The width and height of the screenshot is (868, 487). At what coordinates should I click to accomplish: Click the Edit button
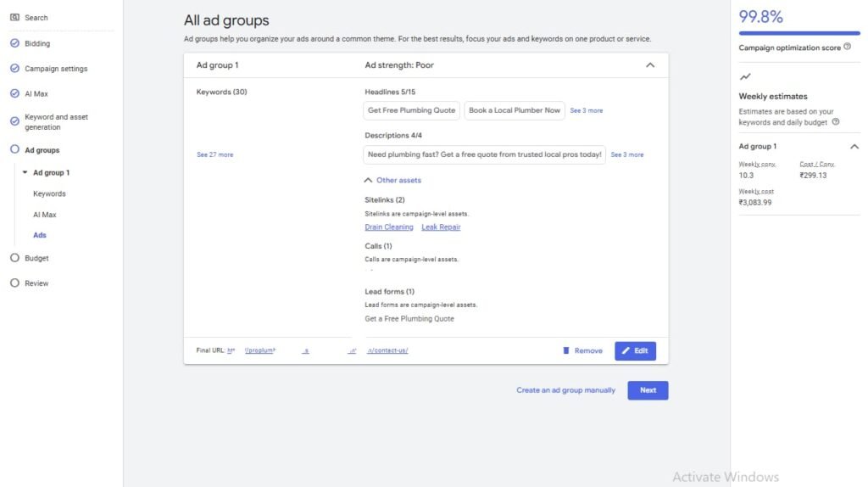pos(635,350)
